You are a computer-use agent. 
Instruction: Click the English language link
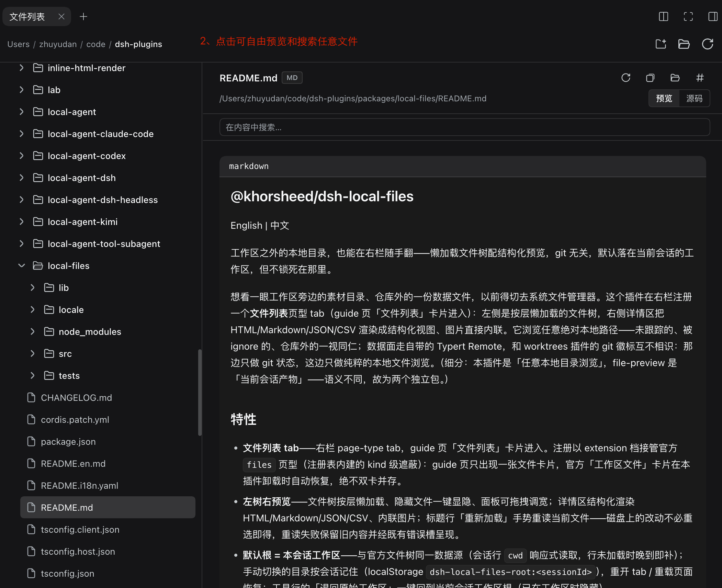246,226
